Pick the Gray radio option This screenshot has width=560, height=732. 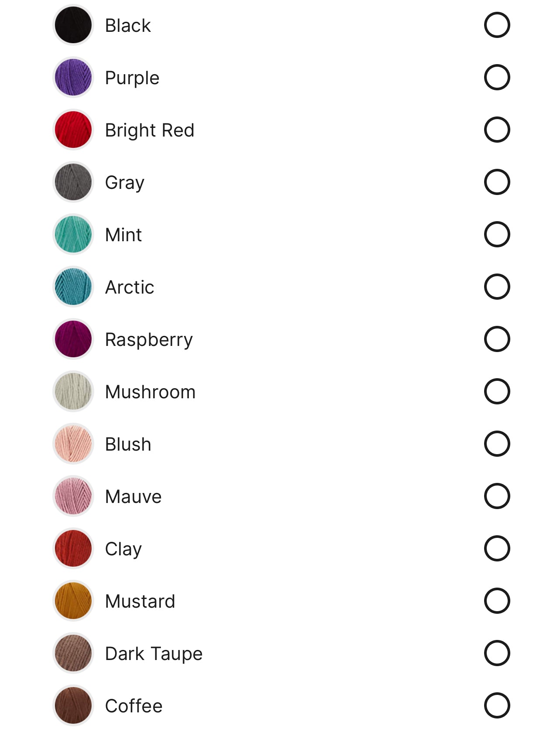pos(497,182)
